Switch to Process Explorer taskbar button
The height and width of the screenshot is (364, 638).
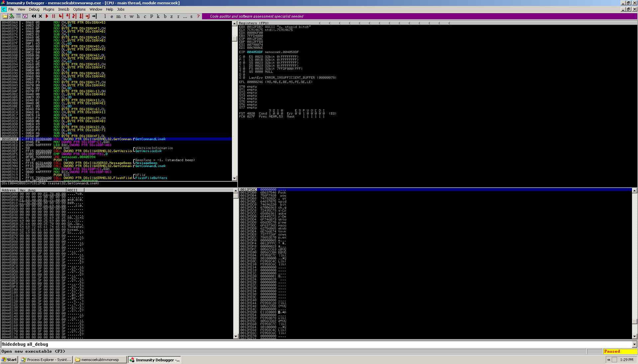pos(46,360)
